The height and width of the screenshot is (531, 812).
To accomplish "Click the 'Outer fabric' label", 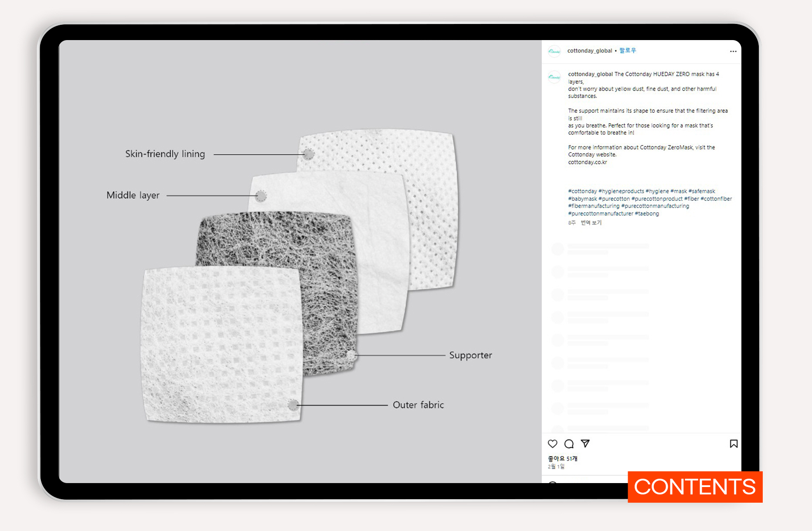I will (x=418, y=405).
